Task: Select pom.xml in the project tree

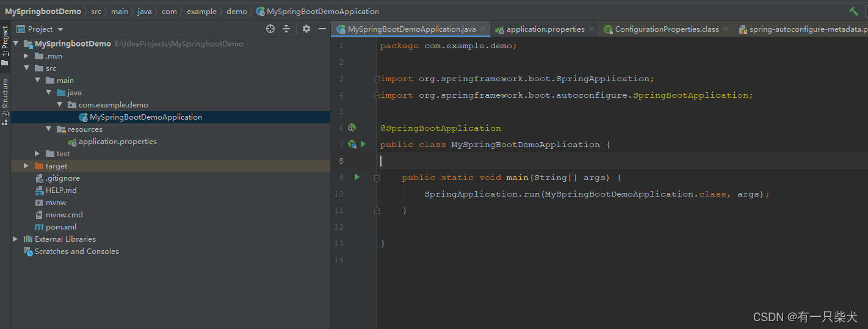Action: 60,227
